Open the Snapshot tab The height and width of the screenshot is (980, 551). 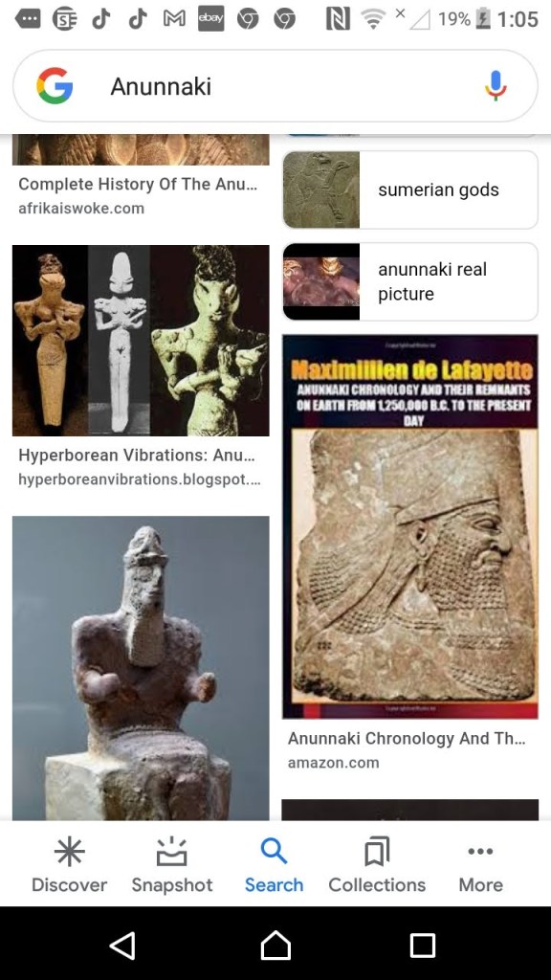[172, 865]
